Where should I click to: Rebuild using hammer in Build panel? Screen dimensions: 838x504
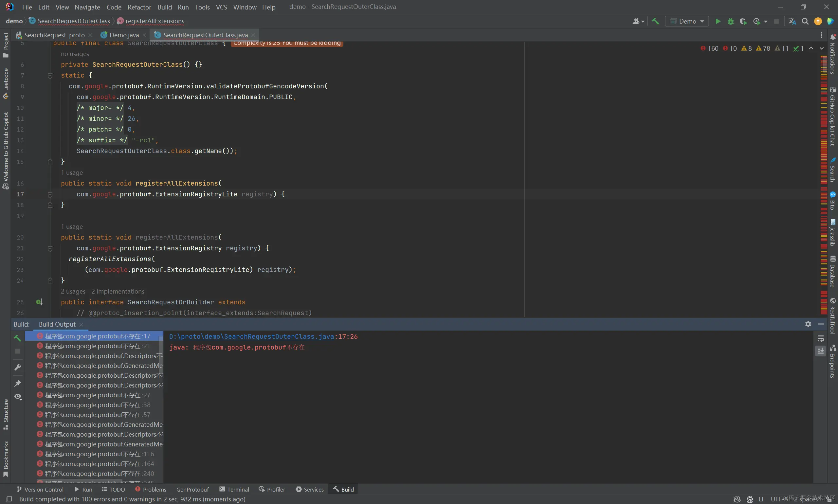point(18,338)
